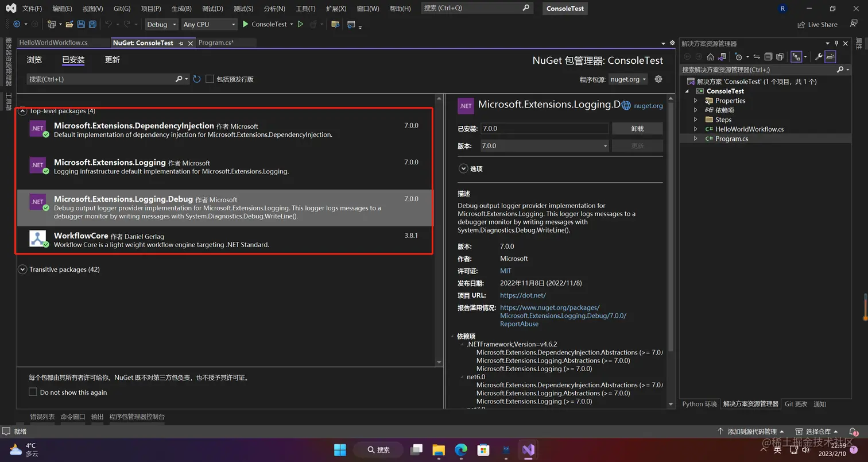Click Pending Changes Filter clock icon
This screenshot has width=868, height=462.
click(x=739, y=56)
